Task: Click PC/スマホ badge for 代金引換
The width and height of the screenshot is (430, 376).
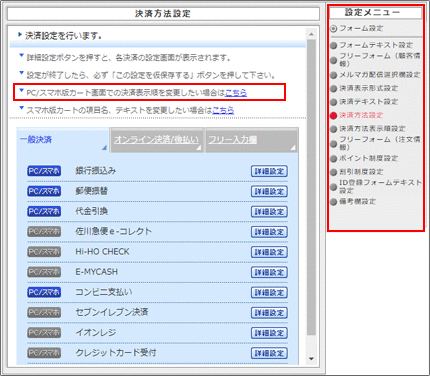Action: coord(44,211)
